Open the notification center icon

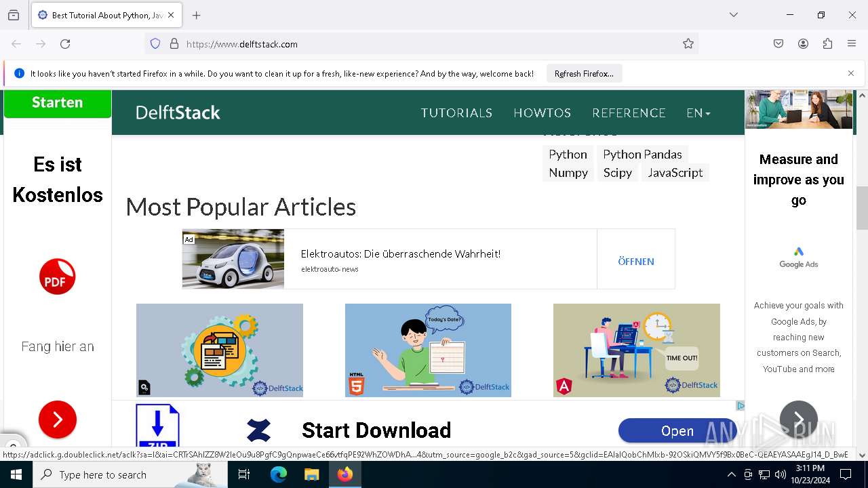coord(846,474)
